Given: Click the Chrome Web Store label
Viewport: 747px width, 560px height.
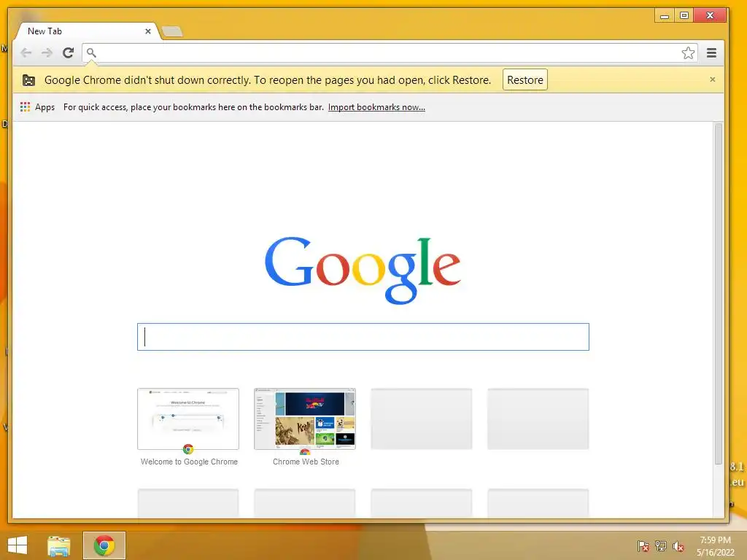Looking at the screenshot, I should (306, 462).
